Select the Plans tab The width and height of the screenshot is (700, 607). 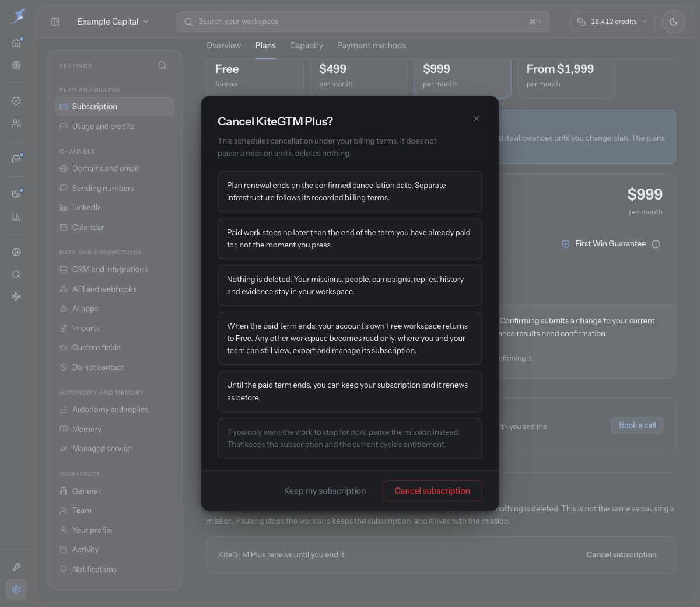point(265,46)
